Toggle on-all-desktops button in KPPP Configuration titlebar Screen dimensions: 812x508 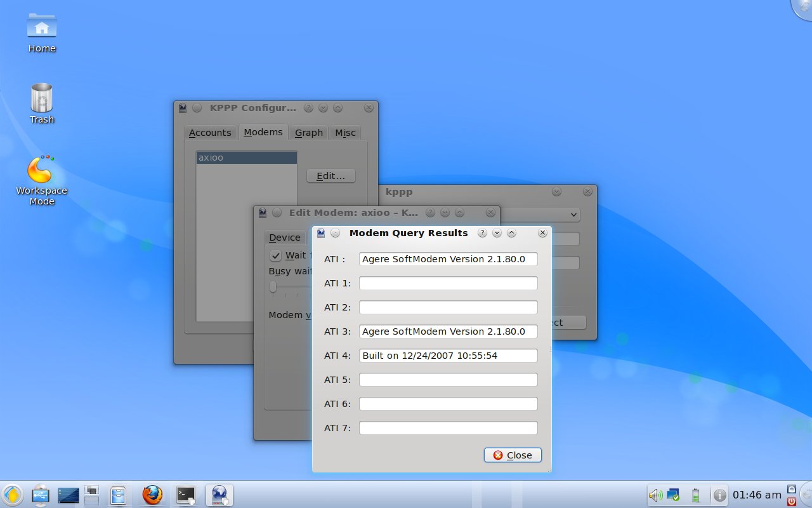[197, 108]
